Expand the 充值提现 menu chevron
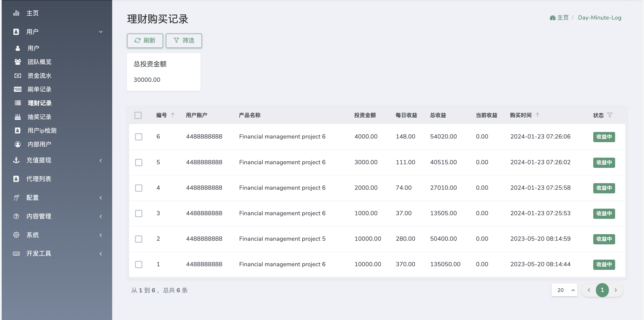This screenshot has width=644, height=320. pyautogui.click(x=101, y=160)
